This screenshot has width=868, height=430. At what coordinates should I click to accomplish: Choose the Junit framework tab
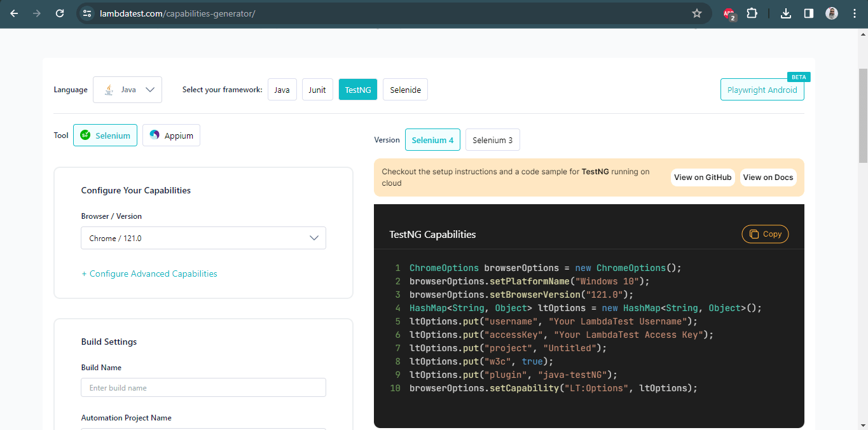317,90
